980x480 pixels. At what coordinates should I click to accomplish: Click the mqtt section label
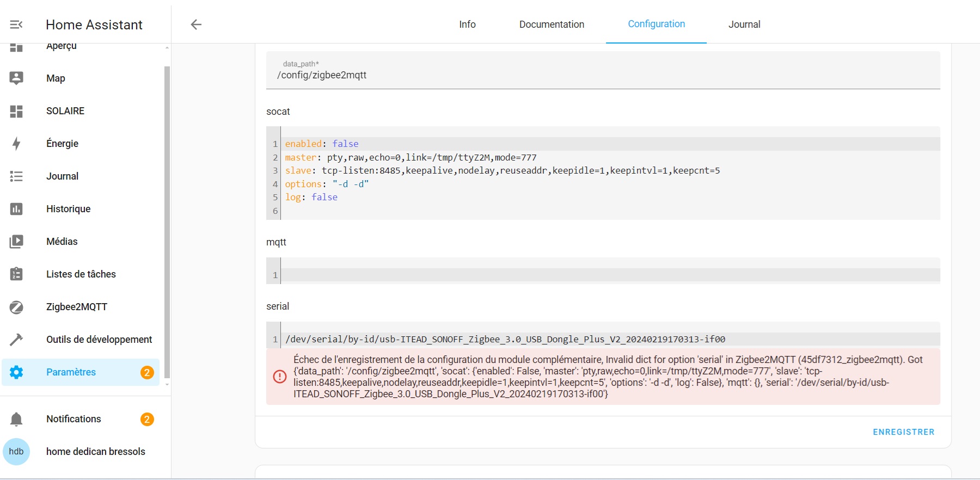(276, 242)
